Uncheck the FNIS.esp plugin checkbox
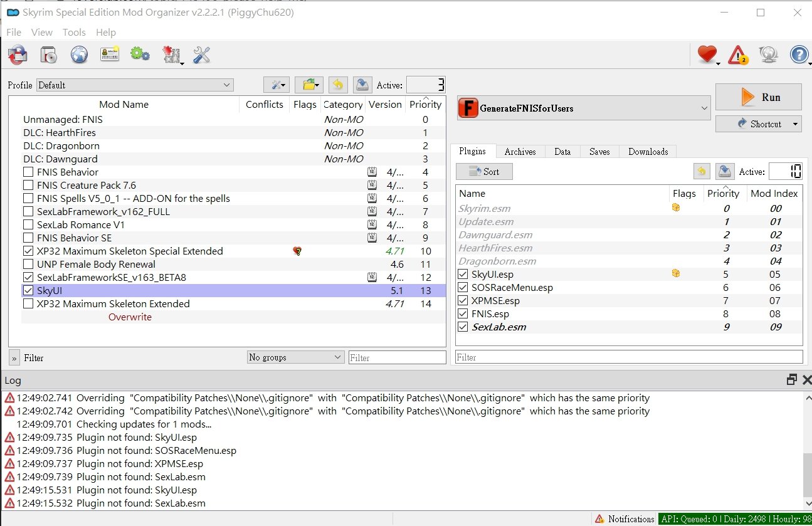This screenshot has height=526, width=812. tap(463, 313)
